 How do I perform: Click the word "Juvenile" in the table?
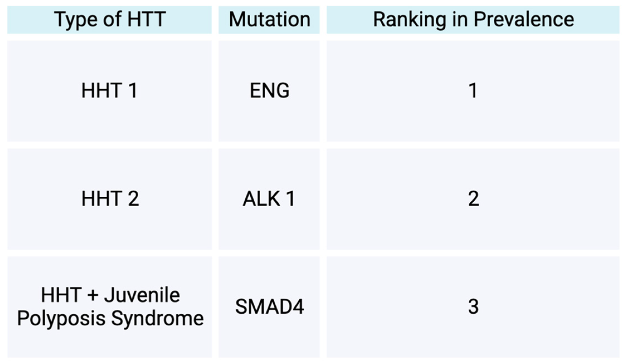tap(142, 296)
